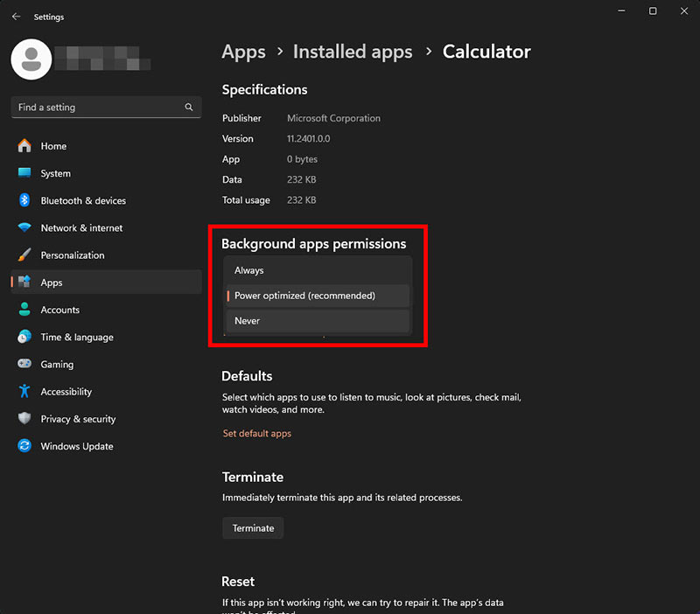The image size is (700, 614).
Task: Open Time & language settings
Action: [106, 337]
